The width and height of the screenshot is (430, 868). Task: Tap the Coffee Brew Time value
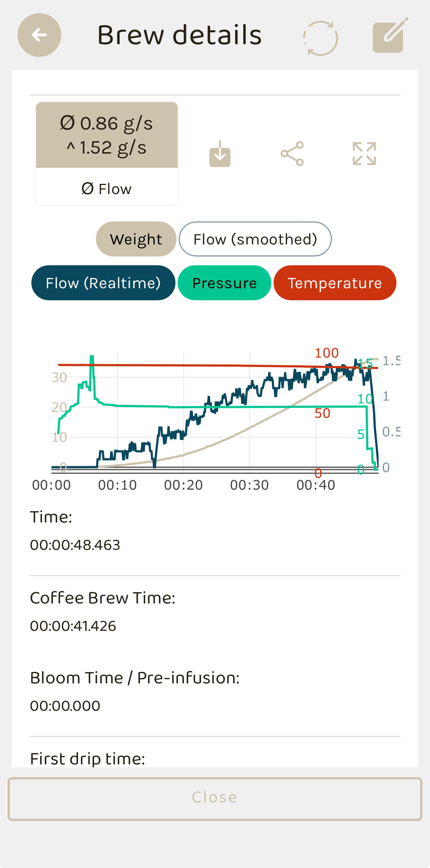pyautogui.click(x=73, y=626)
